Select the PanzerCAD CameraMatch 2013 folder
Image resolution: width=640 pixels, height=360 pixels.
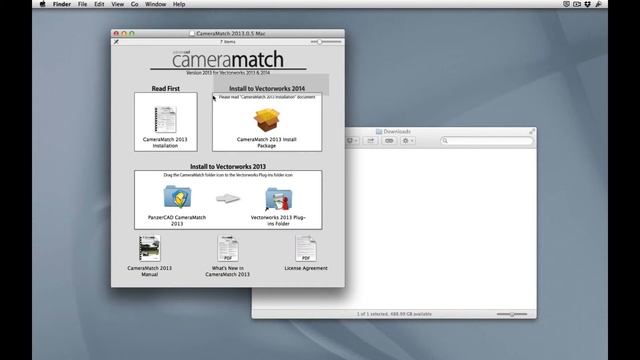click(x=177, y=197)
